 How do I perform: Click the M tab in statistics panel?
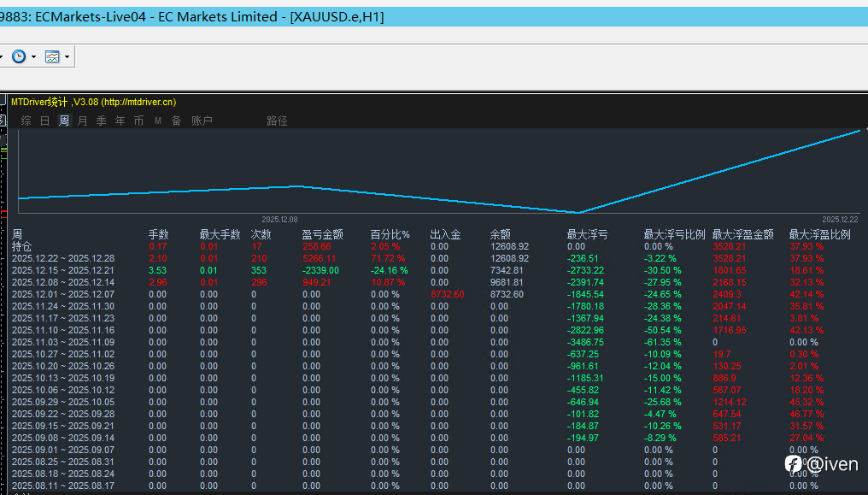(158, 121)
